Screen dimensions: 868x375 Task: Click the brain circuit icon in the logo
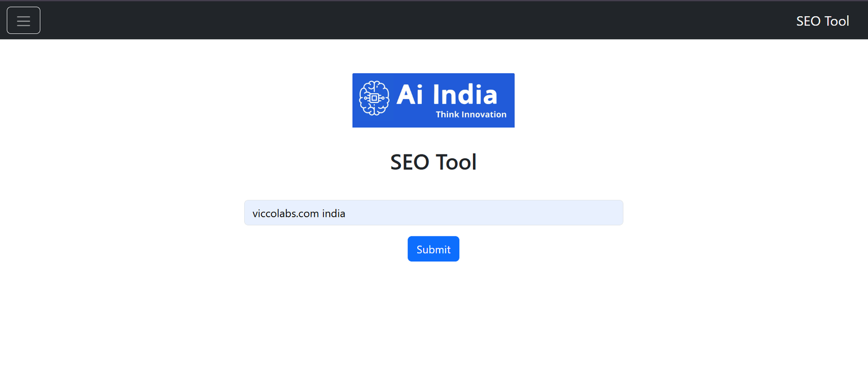tap(374, 99)
